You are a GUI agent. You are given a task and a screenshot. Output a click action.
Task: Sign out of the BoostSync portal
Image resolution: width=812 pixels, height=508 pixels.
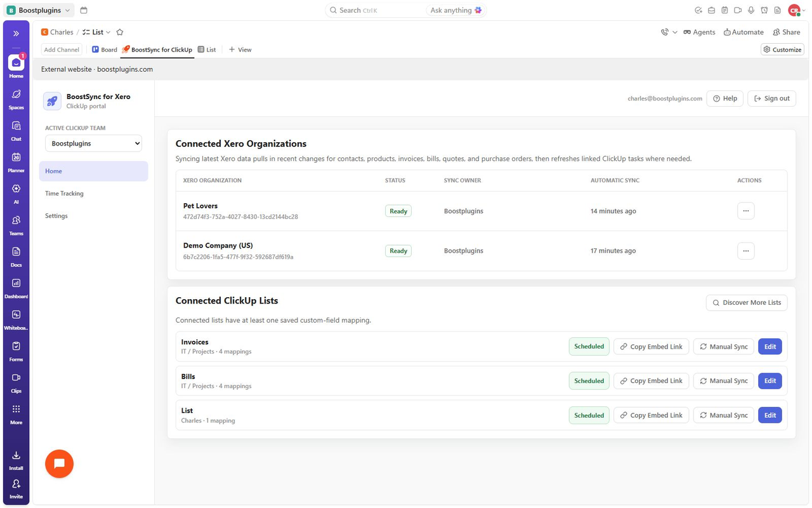[x=772, y=98]
